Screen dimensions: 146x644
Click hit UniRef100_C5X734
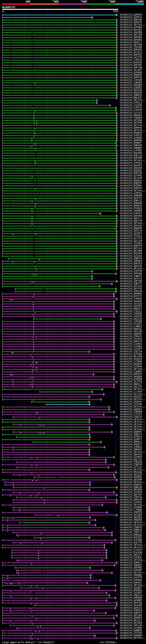click(131, 352)
